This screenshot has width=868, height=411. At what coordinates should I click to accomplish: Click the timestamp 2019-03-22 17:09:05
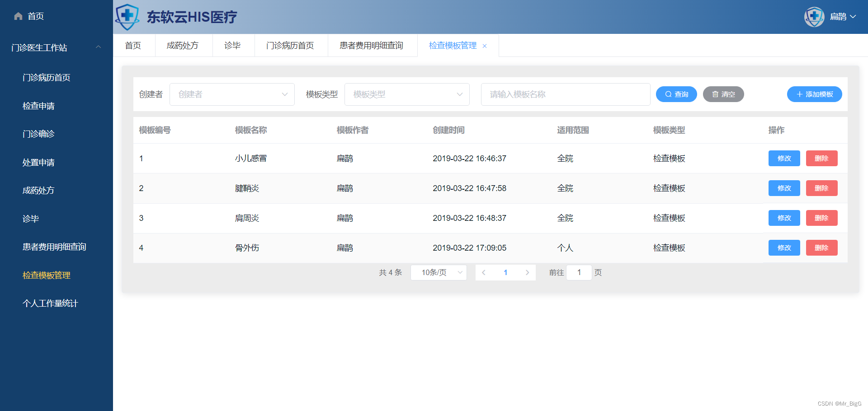pos(470,248)
